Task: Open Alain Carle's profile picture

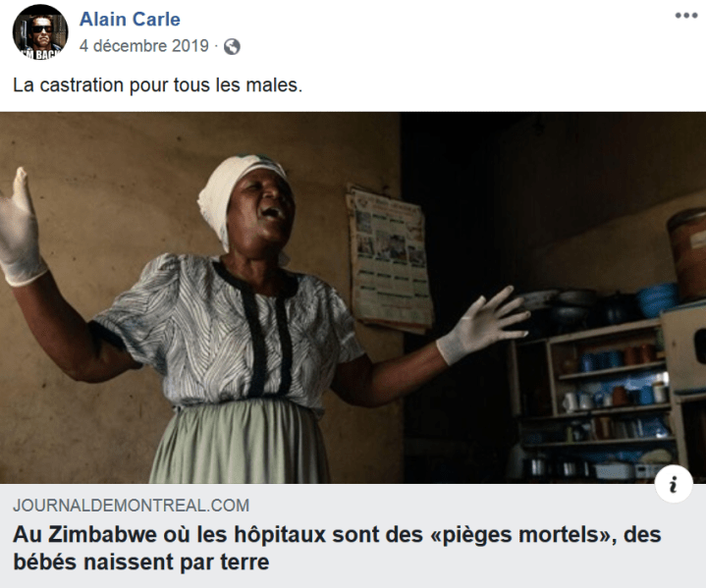Action: (x=40, y=32)
